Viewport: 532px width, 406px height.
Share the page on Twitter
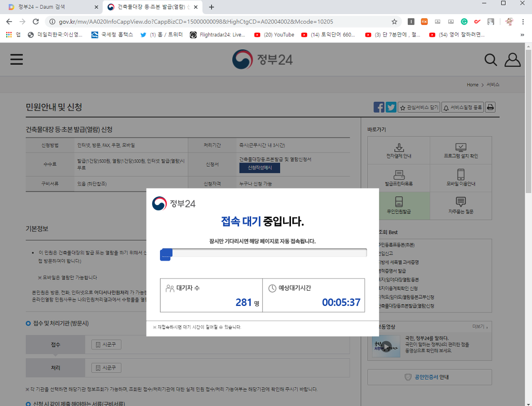pyautogui.click(x=391, y=107)
